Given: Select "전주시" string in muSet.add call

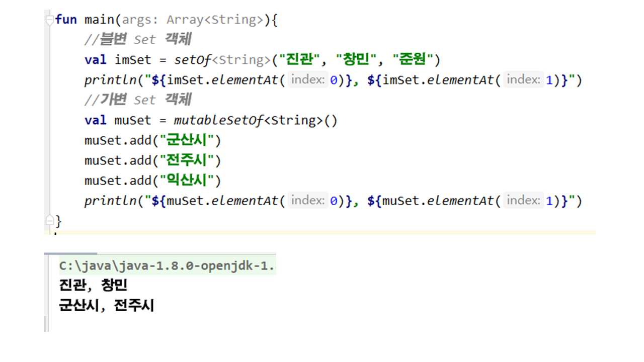Looking at the screenshot, I should click(x=187, y=161).
